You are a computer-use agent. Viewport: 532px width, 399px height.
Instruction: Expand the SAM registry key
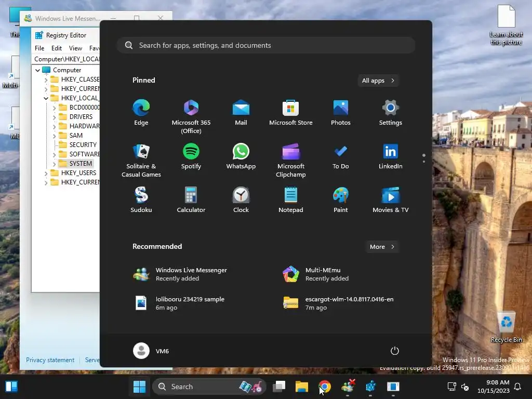point(54,136)
